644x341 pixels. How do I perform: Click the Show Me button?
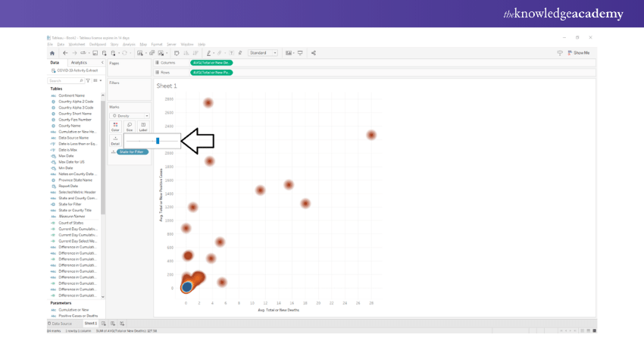click(577, 53)
